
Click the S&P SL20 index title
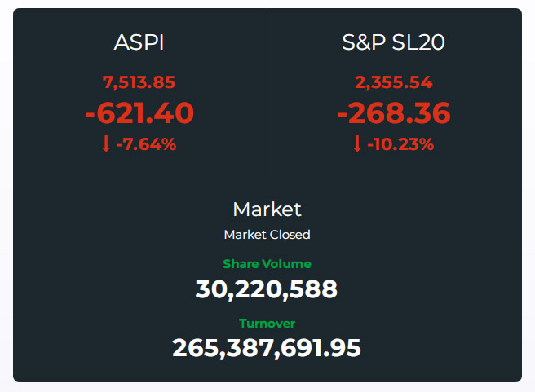(393, 42)
